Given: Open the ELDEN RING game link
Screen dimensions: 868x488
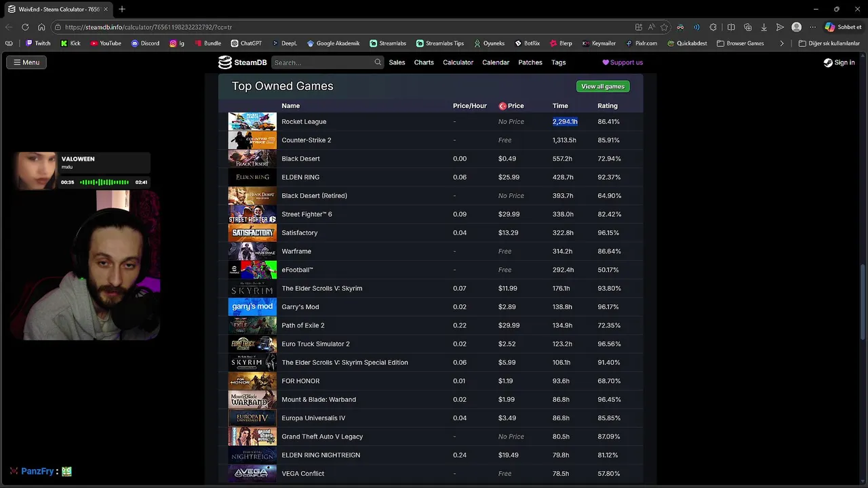Looking at the screenshot, I should [x=300, y=178].
